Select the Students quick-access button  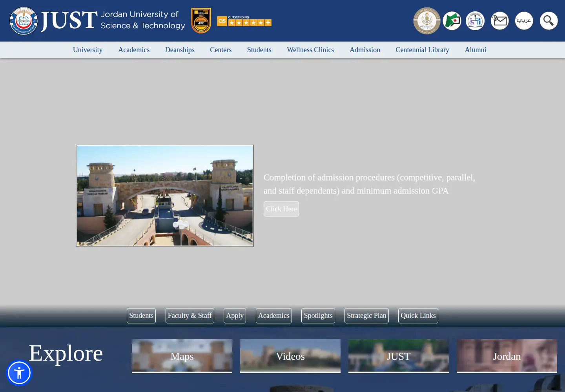tap(141, 316)
